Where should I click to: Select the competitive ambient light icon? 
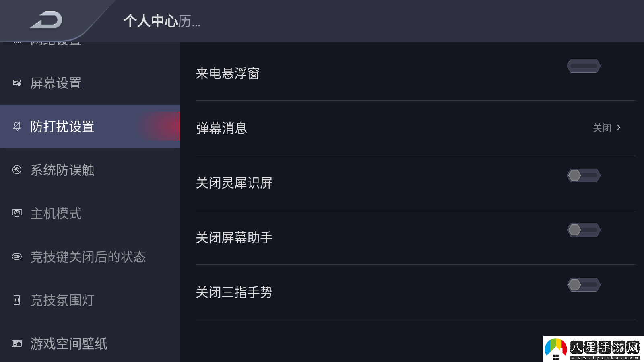[x=17, y=300]
